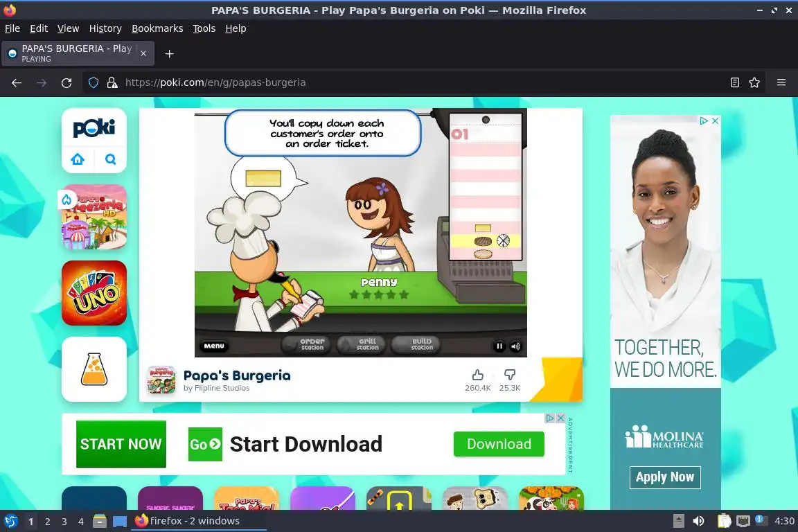Switch to workspace 2

pos(47,522)
